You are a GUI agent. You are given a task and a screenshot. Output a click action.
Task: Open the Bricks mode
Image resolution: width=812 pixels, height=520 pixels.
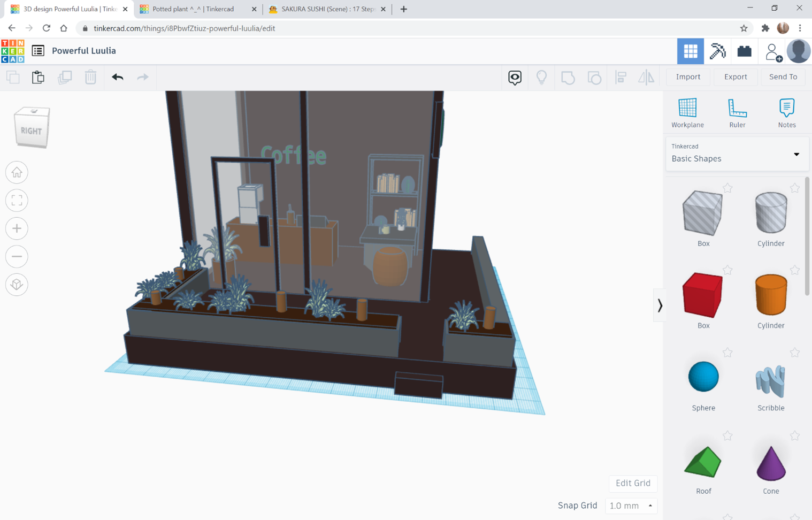point(744,51)
